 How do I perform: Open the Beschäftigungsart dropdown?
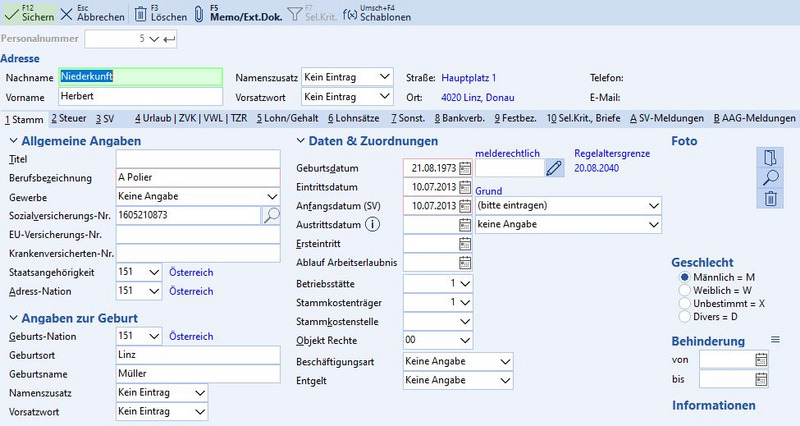[x=504, y=361]
